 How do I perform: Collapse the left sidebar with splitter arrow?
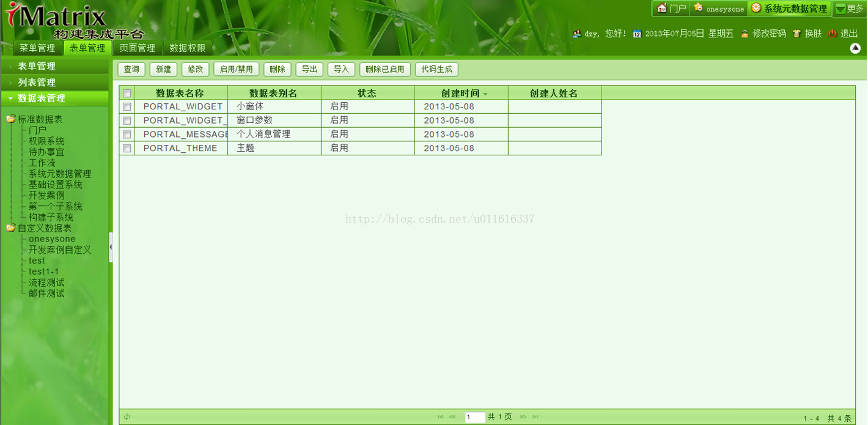(111, 247)
